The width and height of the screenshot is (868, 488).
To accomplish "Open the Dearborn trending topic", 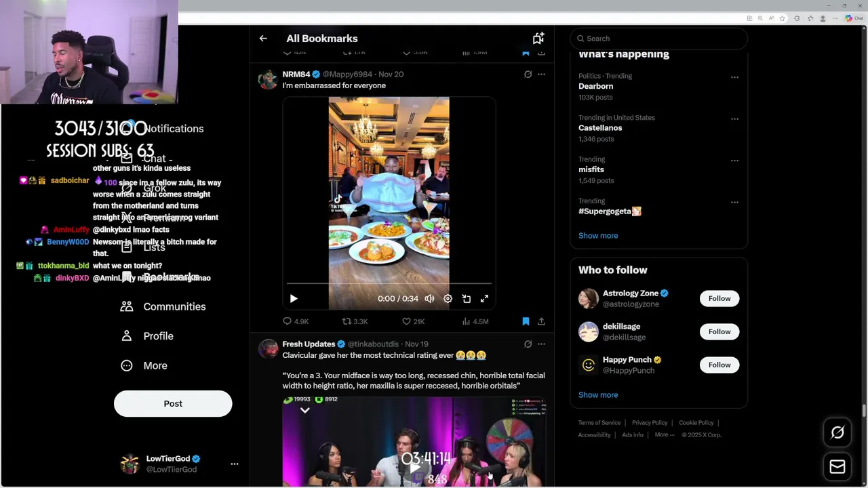I will (595, 86).
